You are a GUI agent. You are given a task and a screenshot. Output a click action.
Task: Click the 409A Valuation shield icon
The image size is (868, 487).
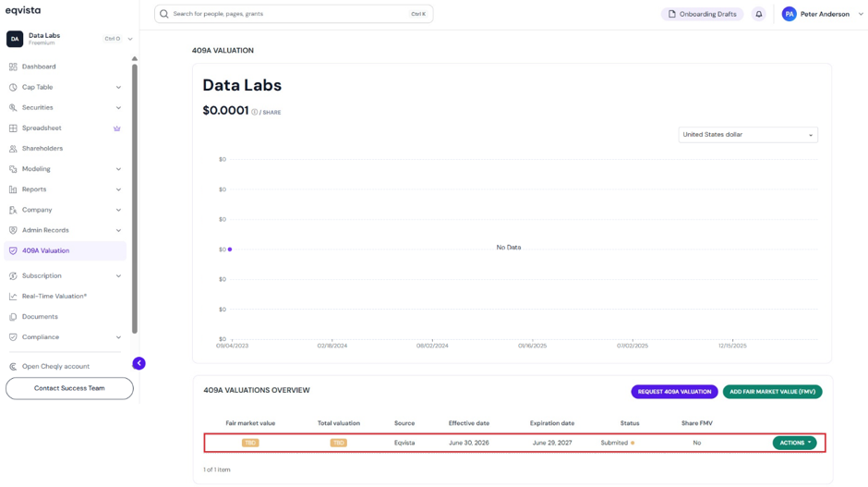click(13, 251)
